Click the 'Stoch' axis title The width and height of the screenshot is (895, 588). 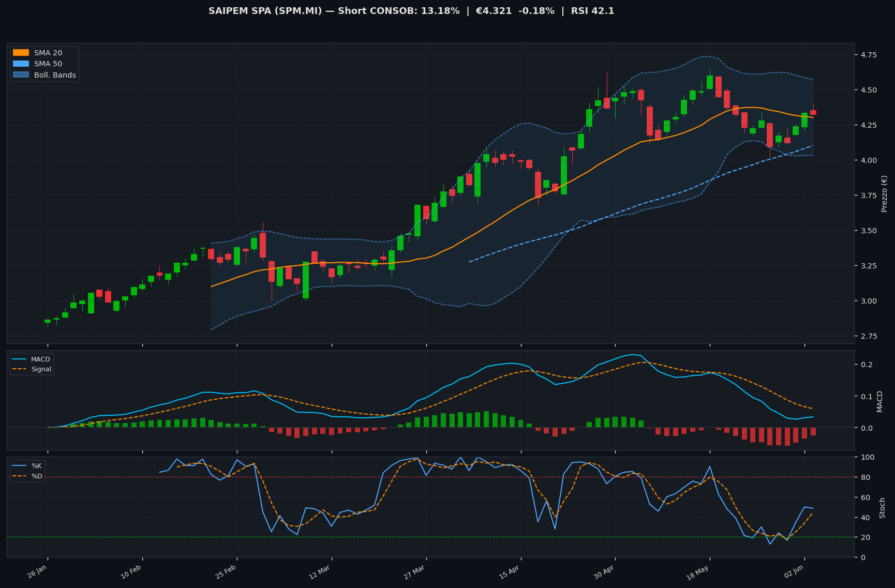tap(882, 508)
